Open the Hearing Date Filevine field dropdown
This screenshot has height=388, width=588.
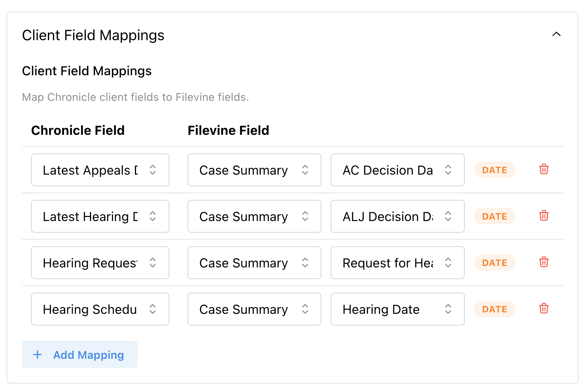(397, 309)
